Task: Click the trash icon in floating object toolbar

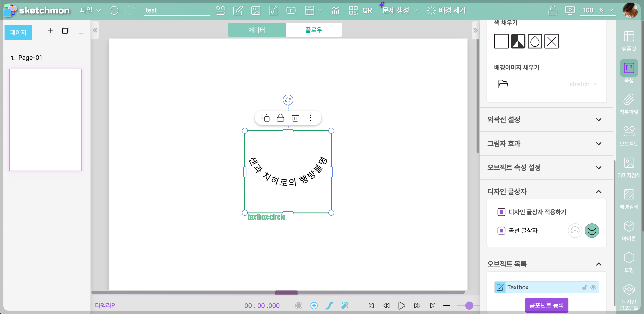Action: [x=295, y=118]
